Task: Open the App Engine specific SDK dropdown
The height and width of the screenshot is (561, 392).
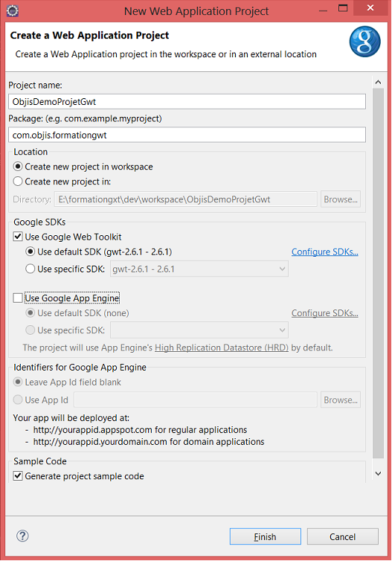Action: 199,330
